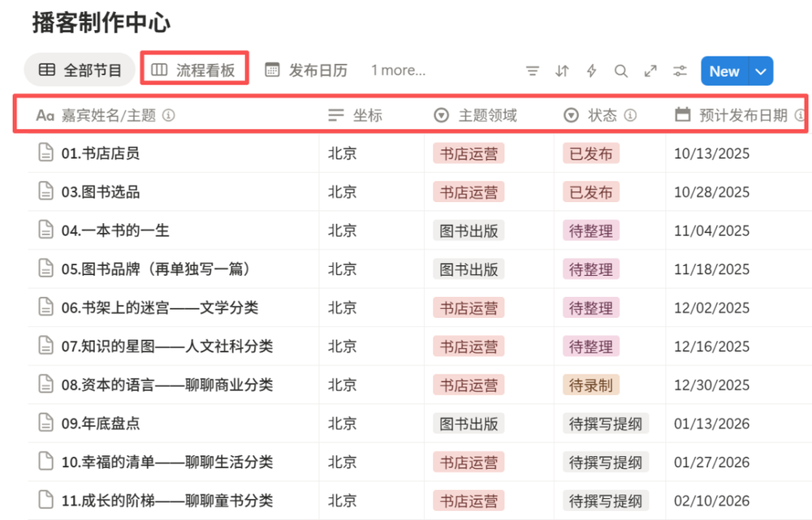Click the page icon of 01.书店店员
Image resolution: width=812 pixels, height=520 pixels.
(46, 153)
